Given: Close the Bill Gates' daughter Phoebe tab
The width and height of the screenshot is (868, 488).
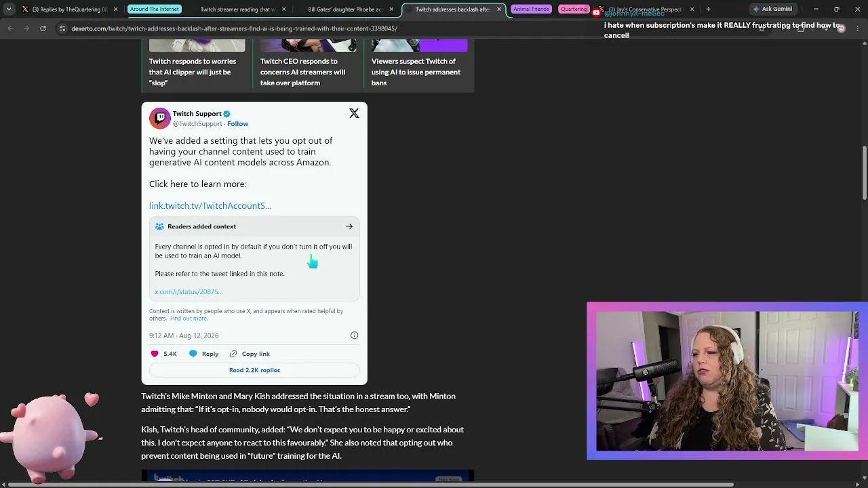Looking at the screenshot, I should (x=391, y=9).
